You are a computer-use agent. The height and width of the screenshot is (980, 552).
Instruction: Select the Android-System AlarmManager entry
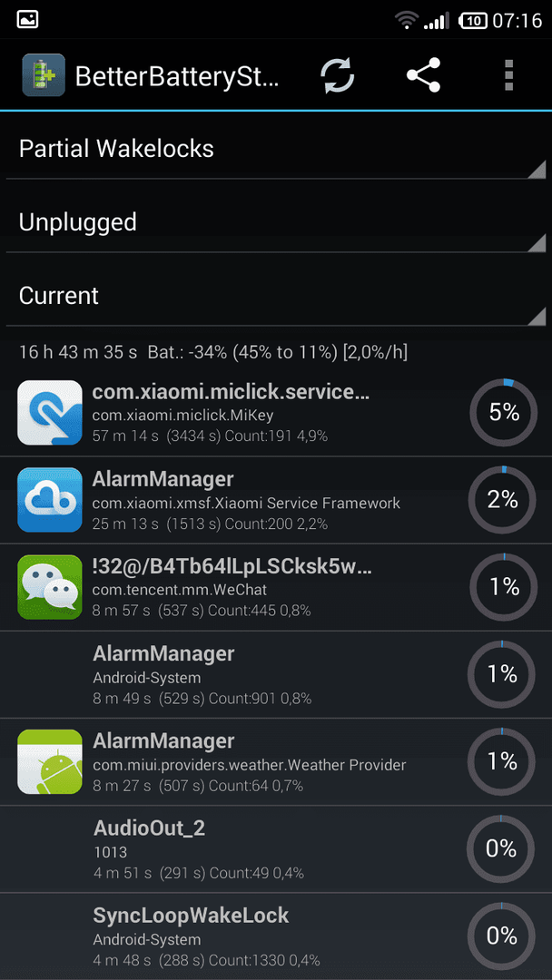click(276, 674)
